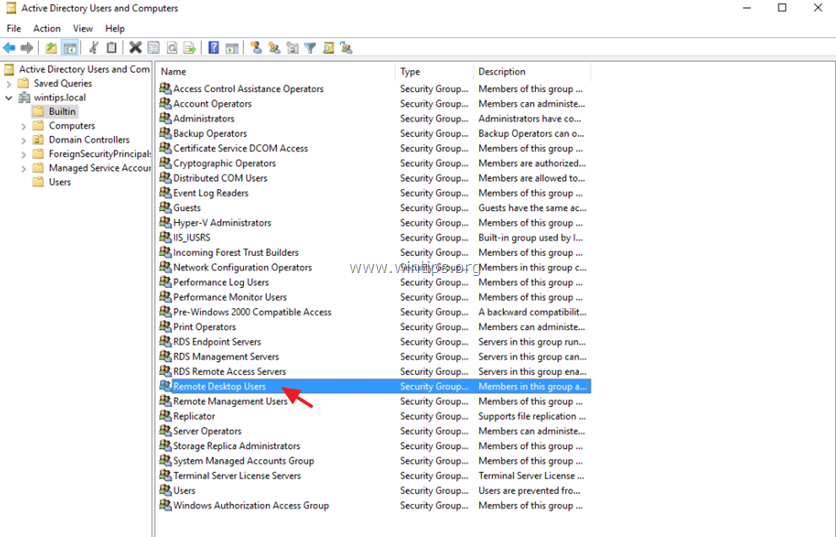Select the Distributed COM Users group
The height and width of the screenshot is (537, 836).
click(x=375, y=178)
